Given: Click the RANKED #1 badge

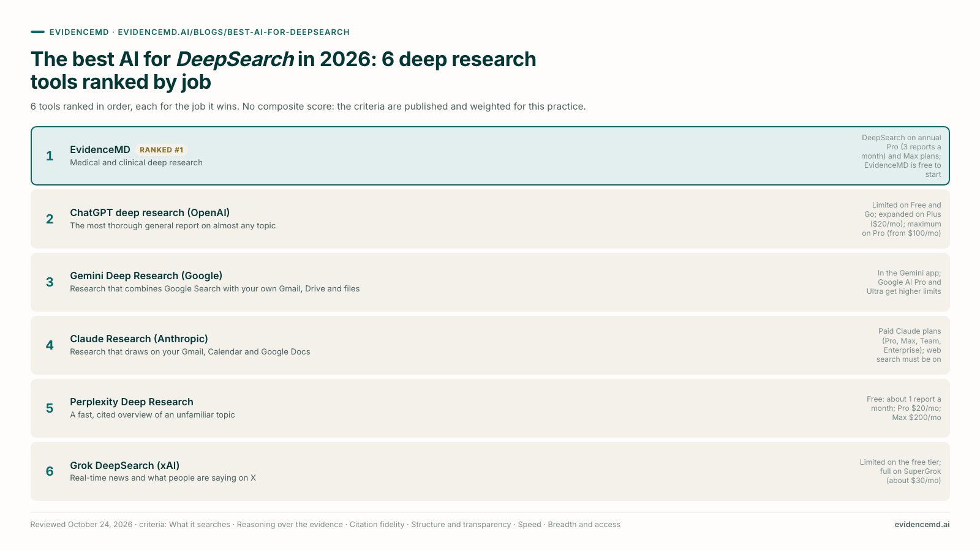Looking at the screenshot, I should click(162, 150).
